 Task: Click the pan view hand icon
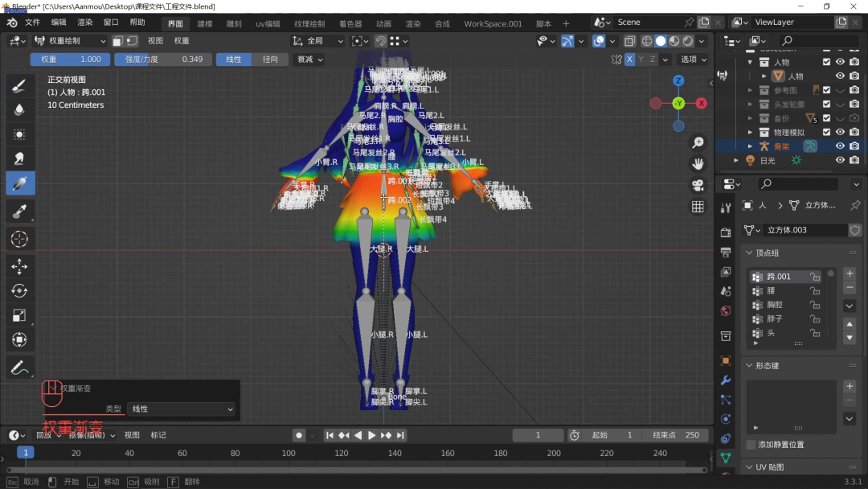pos(698,164)
